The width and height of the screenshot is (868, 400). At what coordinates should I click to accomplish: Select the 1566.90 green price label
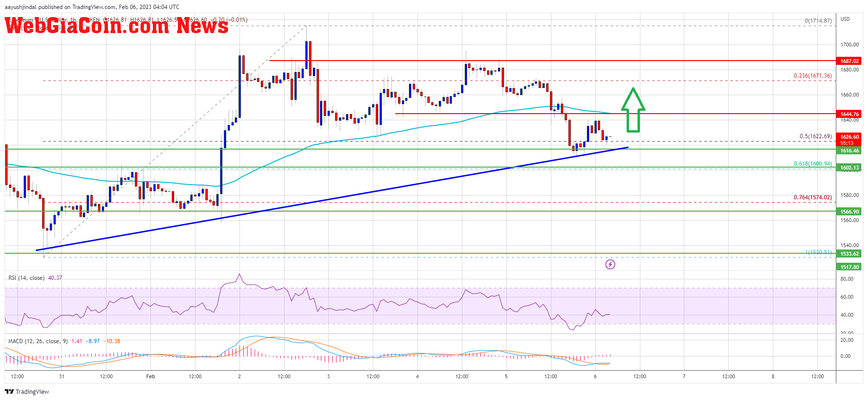point(849,212)
